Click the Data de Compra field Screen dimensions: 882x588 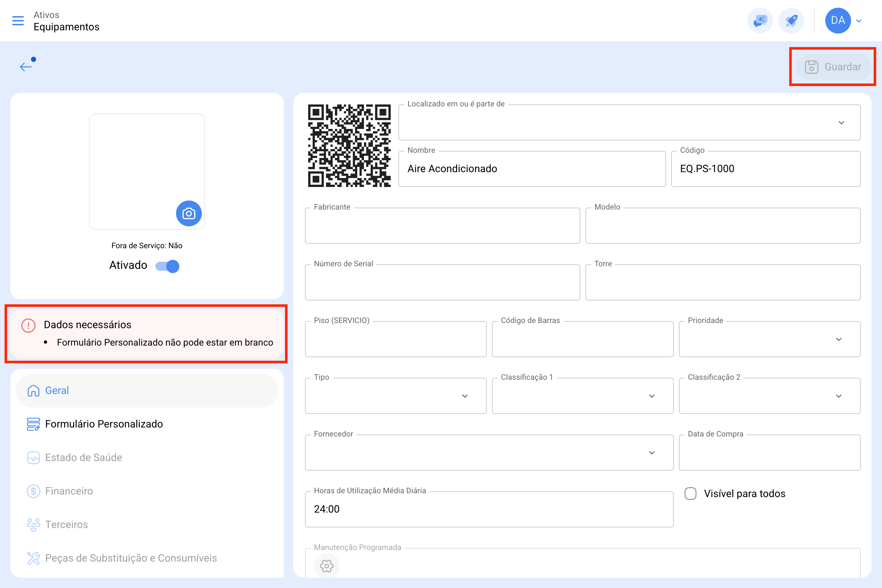[x=769, y=453]
